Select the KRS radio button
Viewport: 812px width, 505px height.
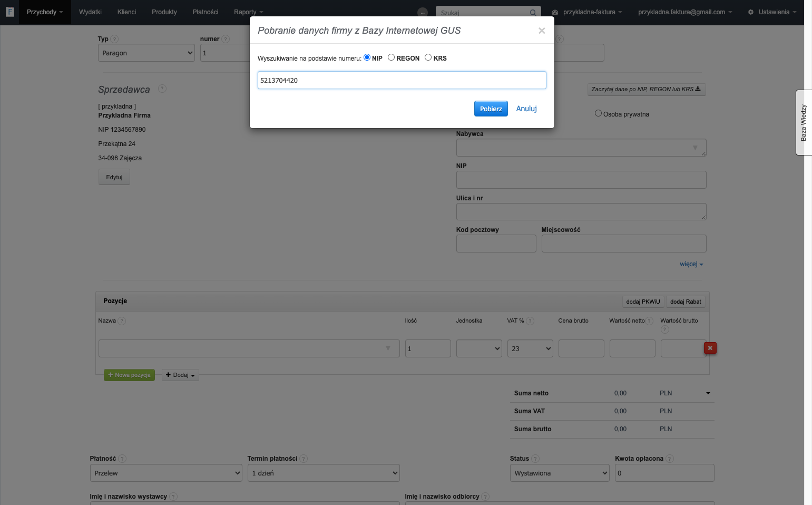click(x=428, y=57)
